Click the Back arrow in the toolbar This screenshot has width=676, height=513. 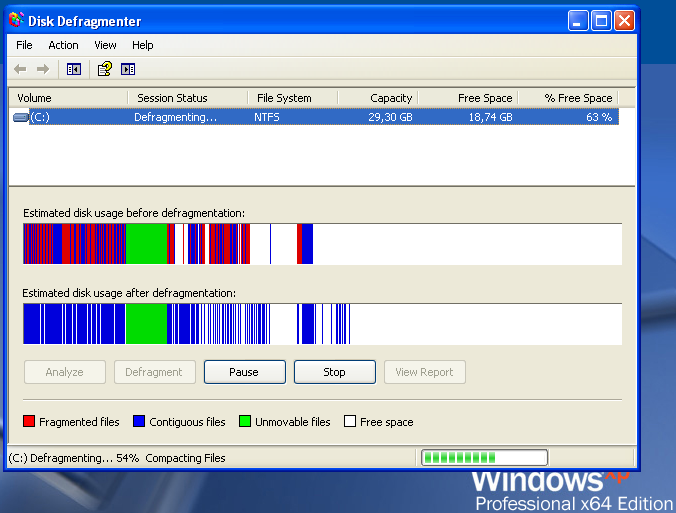(20, 69)
